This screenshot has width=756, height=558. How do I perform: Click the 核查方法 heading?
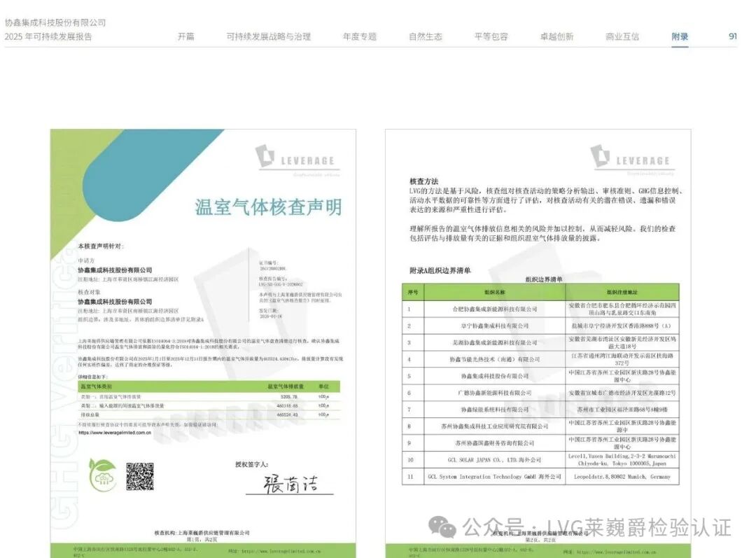click(x=423, y=181)
